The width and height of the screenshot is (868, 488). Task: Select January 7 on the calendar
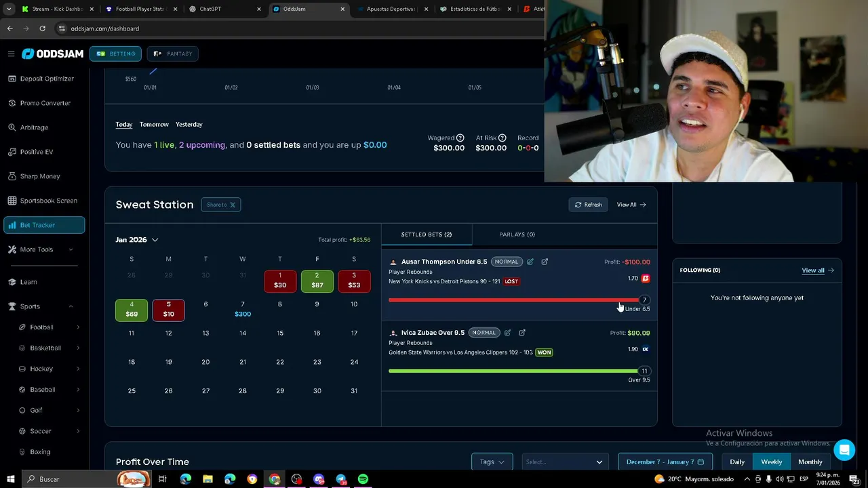[243, 309]
